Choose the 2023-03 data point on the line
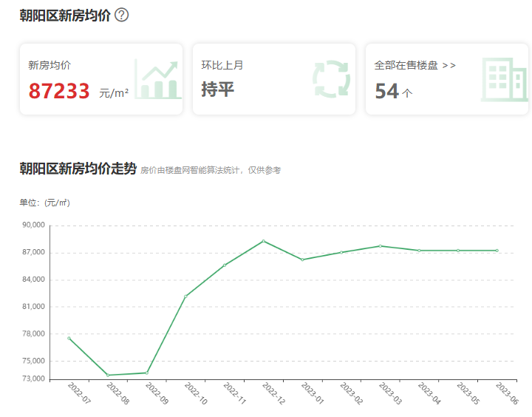The height and width of the screenshot is (417, 532). pyautogui.click(x=380, y=246)
